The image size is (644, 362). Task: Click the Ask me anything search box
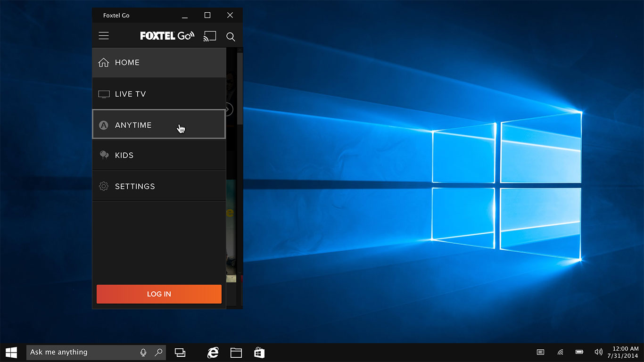click(x=96, y=352)
